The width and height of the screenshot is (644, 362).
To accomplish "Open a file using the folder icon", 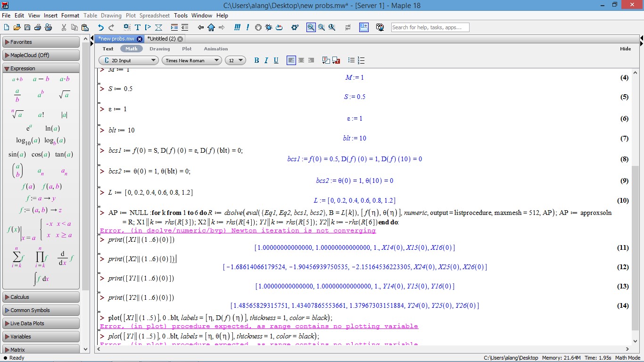I will coord(17,27).
